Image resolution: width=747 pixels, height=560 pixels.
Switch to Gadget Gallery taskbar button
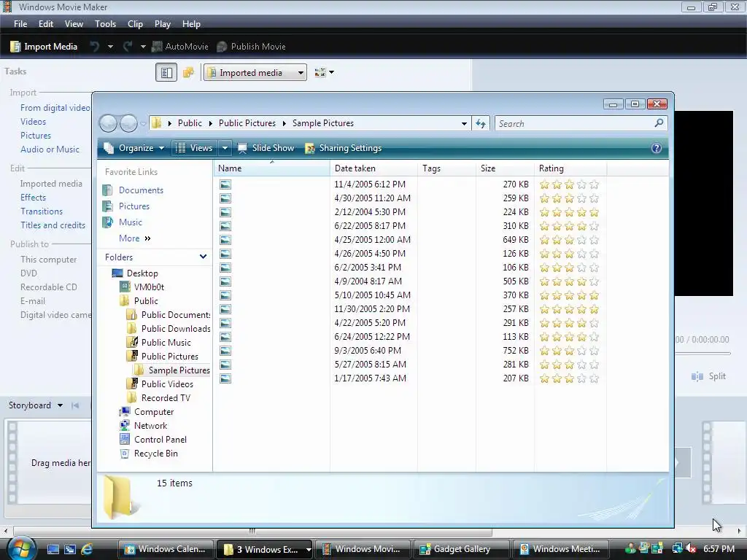coord(461,549)
